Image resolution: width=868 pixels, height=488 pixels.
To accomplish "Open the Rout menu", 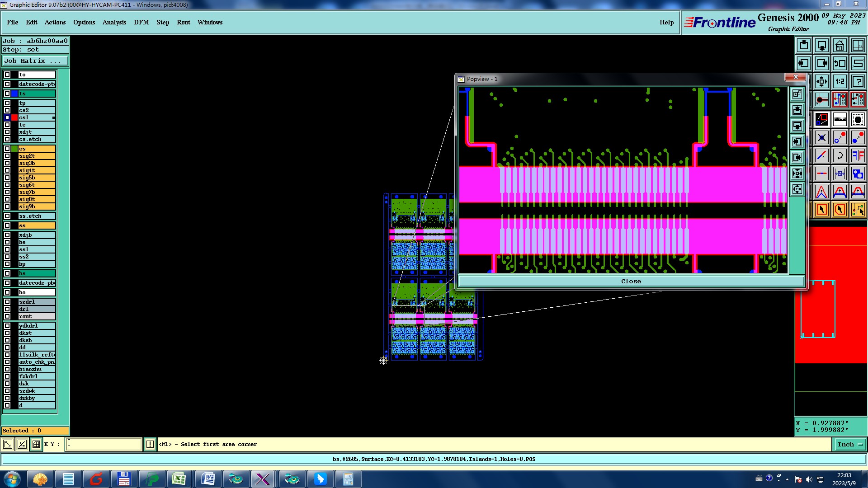I will click(183, 22).
